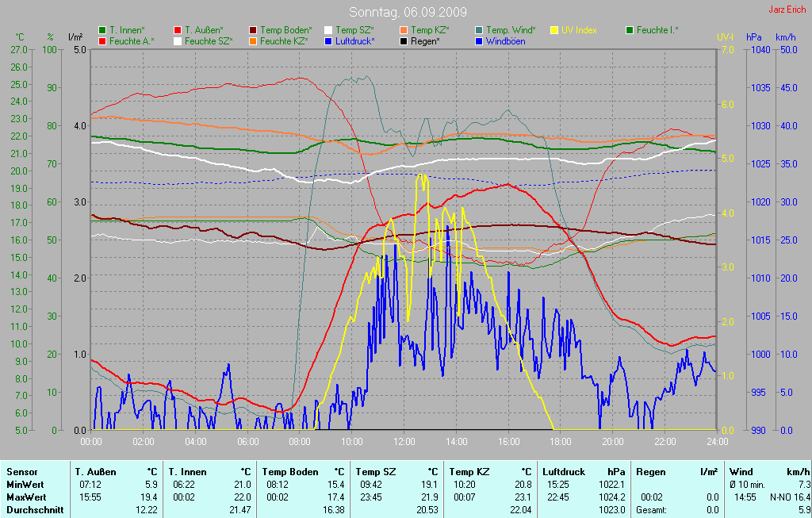Click the Luftdruck column header in table
812x518 pixels.
[564, 472]
